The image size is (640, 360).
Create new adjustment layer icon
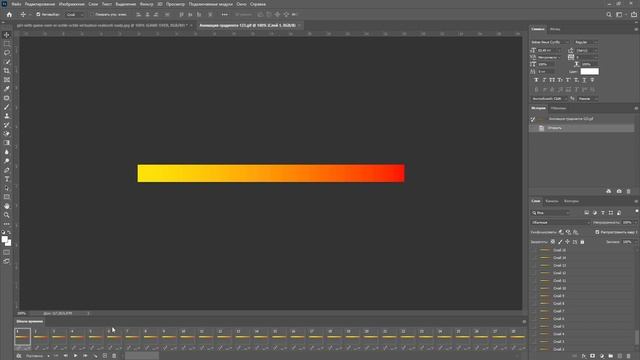click(602, 356)
